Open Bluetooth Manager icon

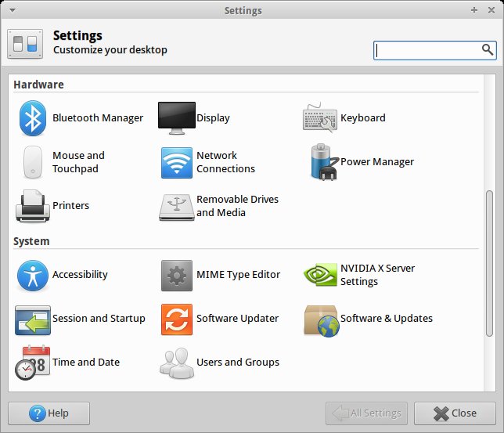pos(32,118)
